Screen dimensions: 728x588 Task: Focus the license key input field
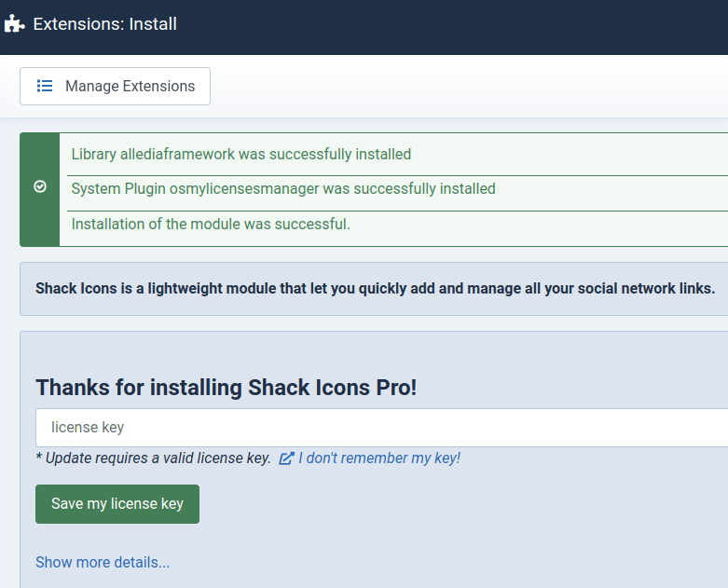tap(381, 428)
